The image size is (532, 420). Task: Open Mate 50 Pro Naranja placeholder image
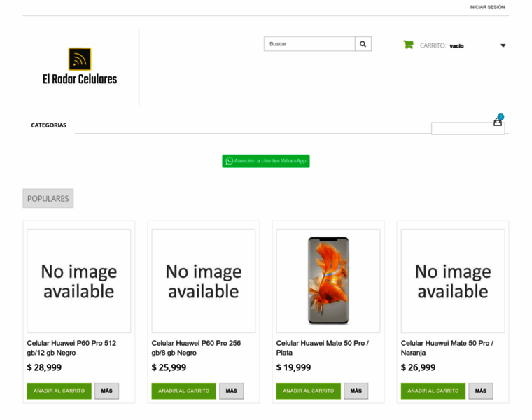(453, 281)
